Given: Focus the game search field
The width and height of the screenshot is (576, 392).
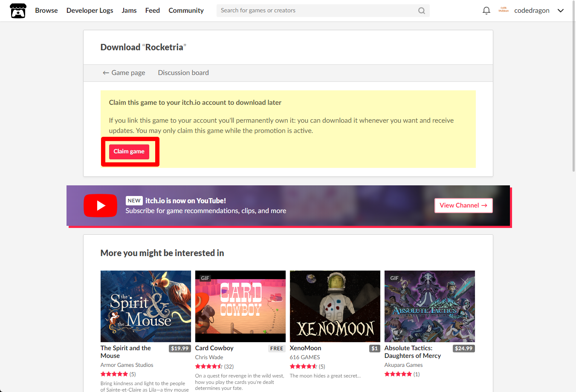Looking at the screenshot, I should click(323, 11).
